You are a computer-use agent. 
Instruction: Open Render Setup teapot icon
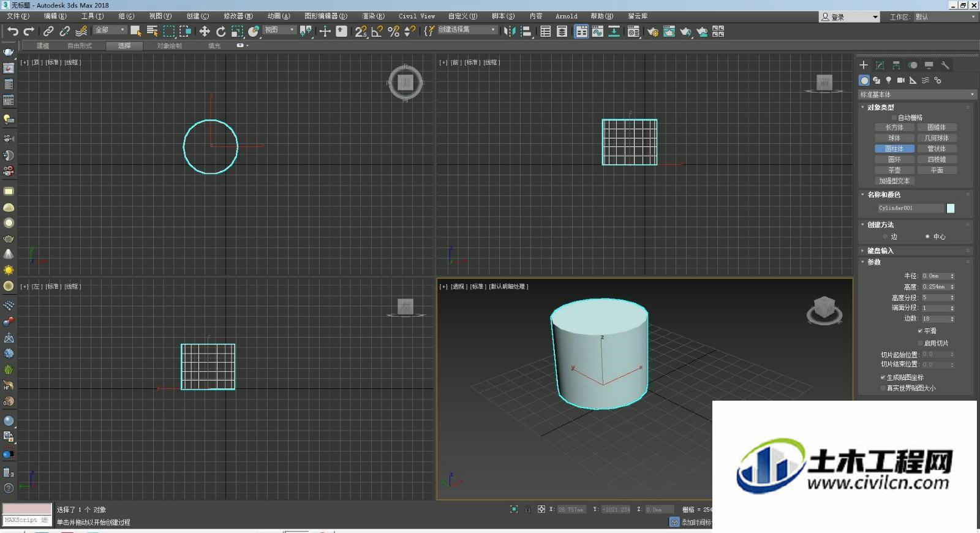click(x=653, y=31)
